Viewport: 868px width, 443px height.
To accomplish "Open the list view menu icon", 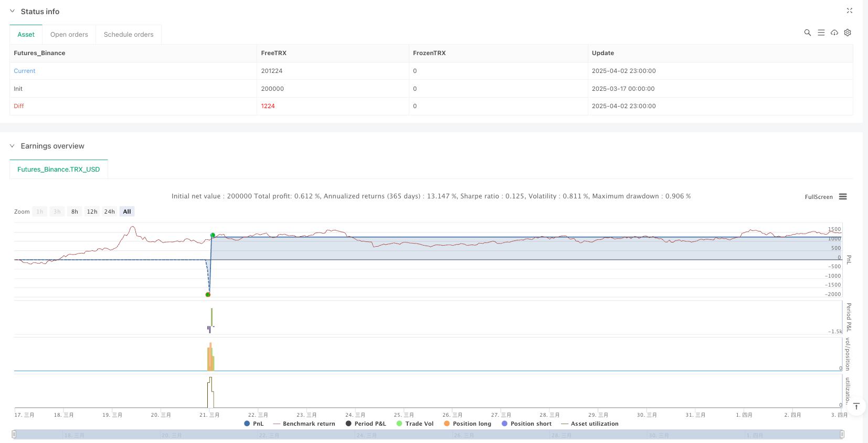I will (821, 33).
